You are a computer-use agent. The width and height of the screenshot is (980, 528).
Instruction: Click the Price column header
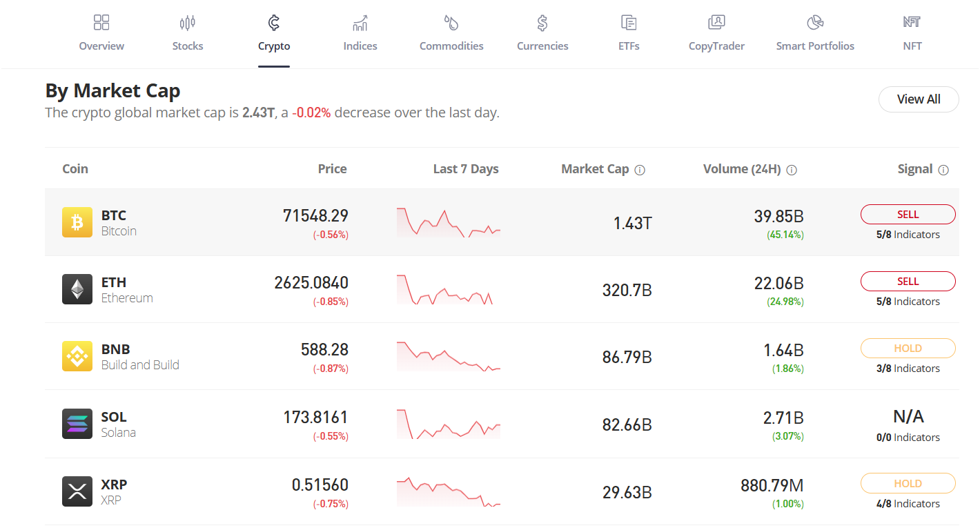333,169
